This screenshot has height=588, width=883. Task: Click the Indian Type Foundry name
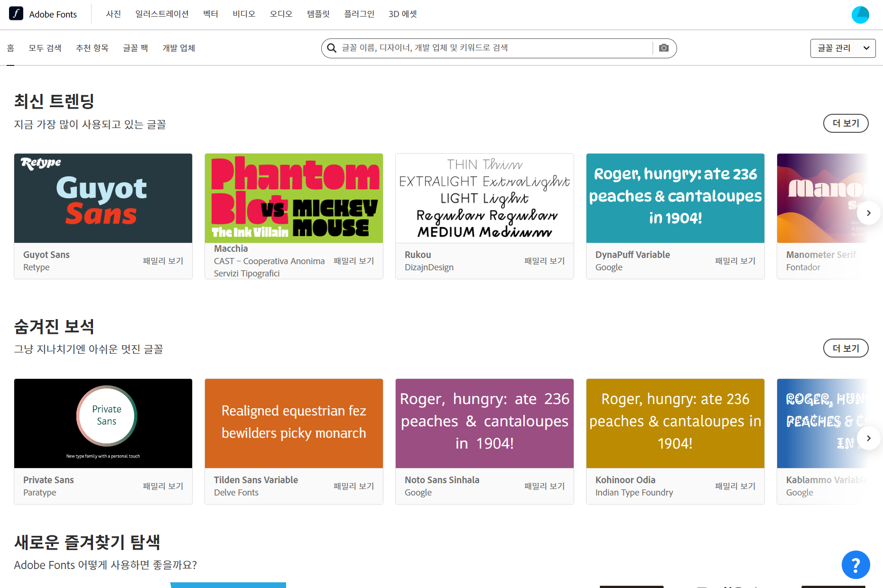point(634,493)
